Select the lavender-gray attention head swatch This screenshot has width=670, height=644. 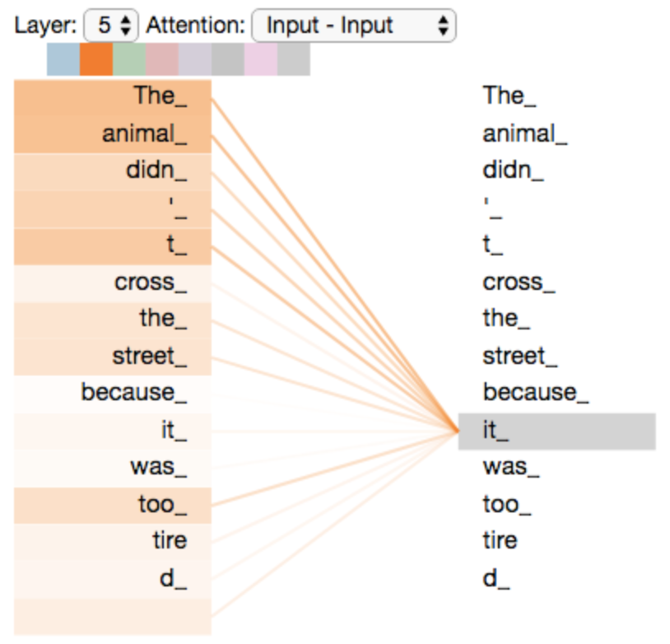[x=195, y=59]
